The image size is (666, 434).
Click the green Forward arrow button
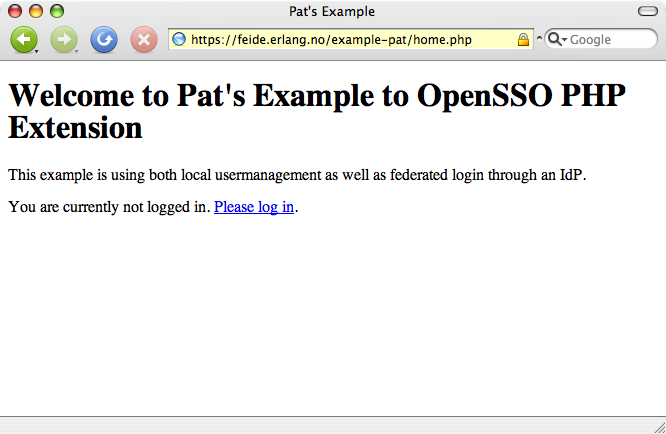(64, 39)
